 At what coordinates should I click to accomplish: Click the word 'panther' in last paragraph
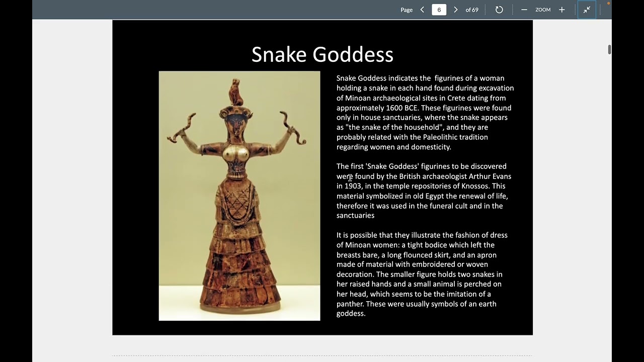(x=349, y=304)
